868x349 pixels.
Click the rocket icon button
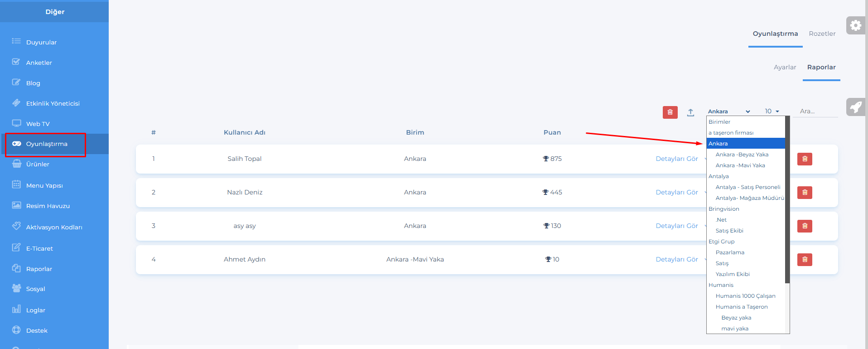855,107
